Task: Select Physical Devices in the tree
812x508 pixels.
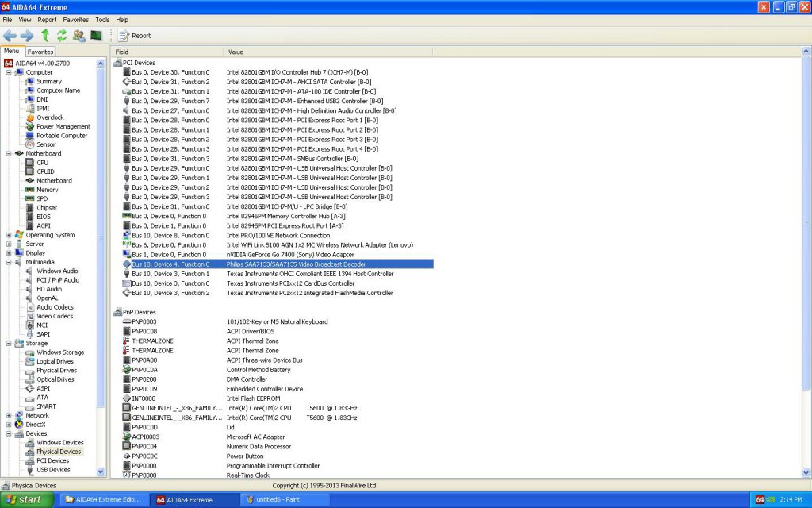Action: (x=59, y=452)
